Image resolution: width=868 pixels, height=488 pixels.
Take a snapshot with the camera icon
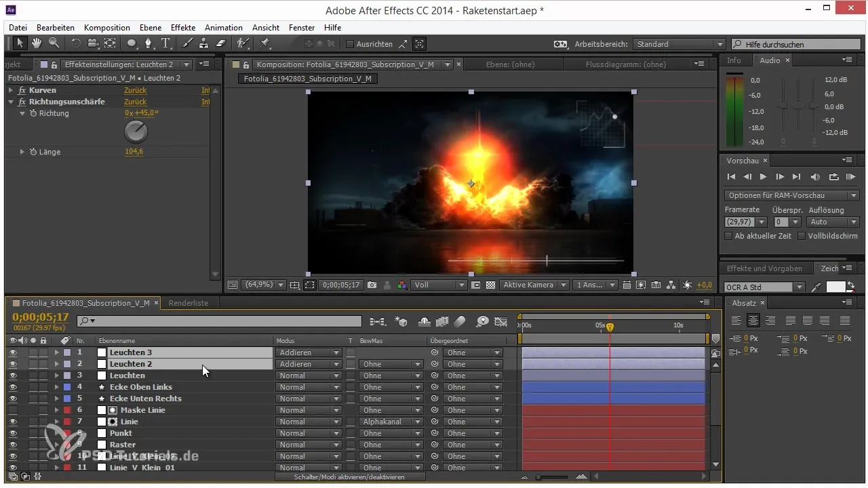tap(372, 285)
